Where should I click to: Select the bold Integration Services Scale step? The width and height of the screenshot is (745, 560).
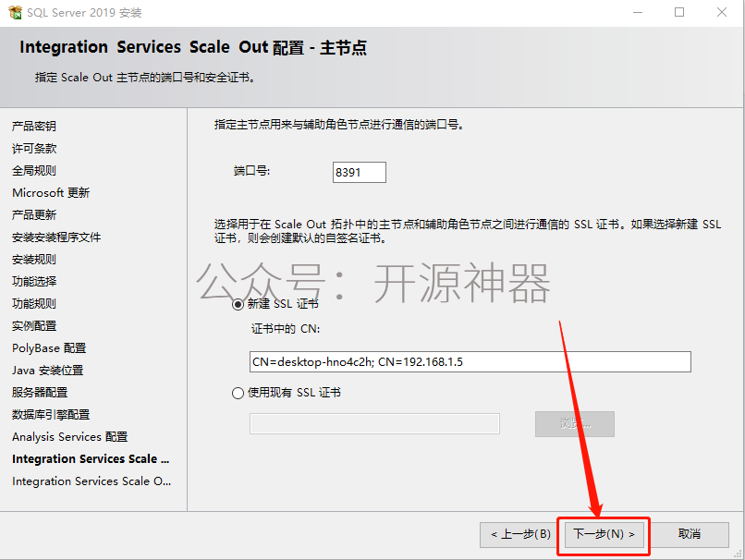click(91, 459)
